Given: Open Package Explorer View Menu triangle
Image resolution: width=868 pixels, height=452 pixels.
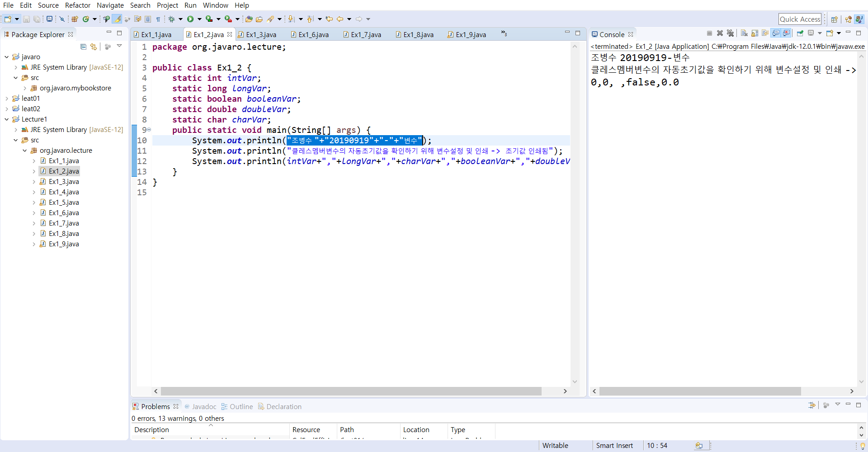Looking at the screenshot, I should point(119,46).
